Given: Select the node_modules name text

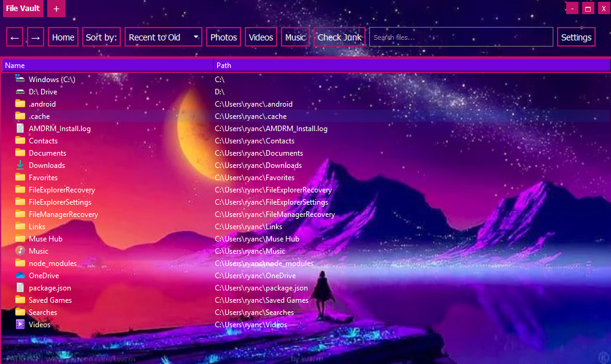Looking at the screenshot, I should coord(53,263).
